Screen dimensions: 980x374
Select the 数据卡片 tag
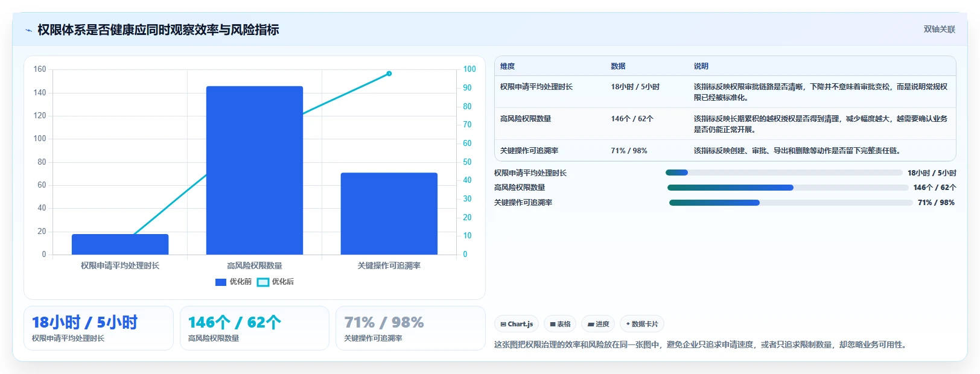click(642, 324)
